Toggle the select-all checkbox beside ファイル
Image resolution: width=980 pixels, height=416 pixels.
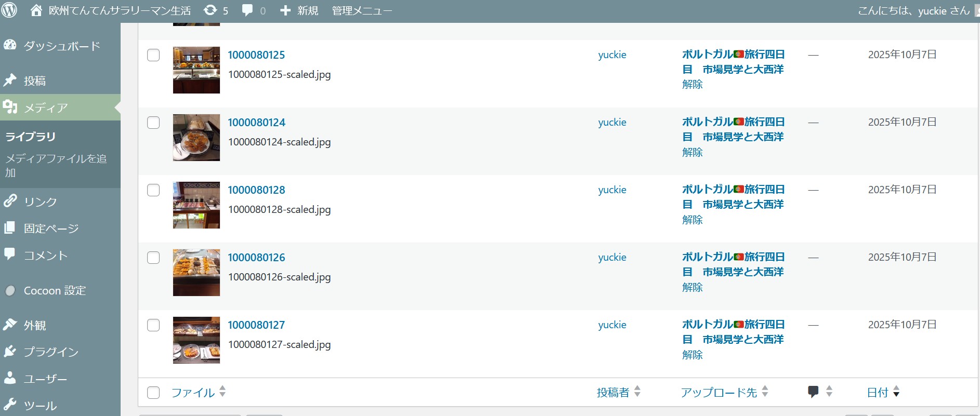click(x=153, y=393)
